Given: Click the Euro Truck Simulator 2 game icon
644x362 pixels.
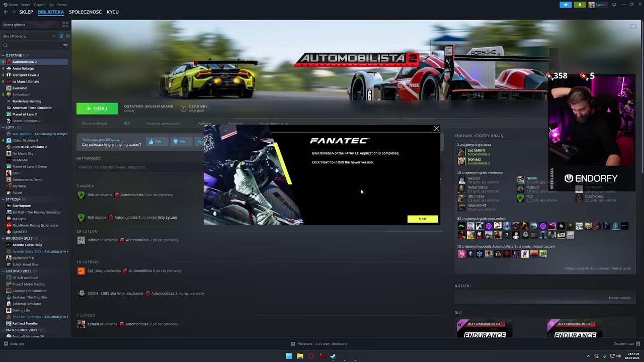Looking at the screenshot, I should [9, 147].
